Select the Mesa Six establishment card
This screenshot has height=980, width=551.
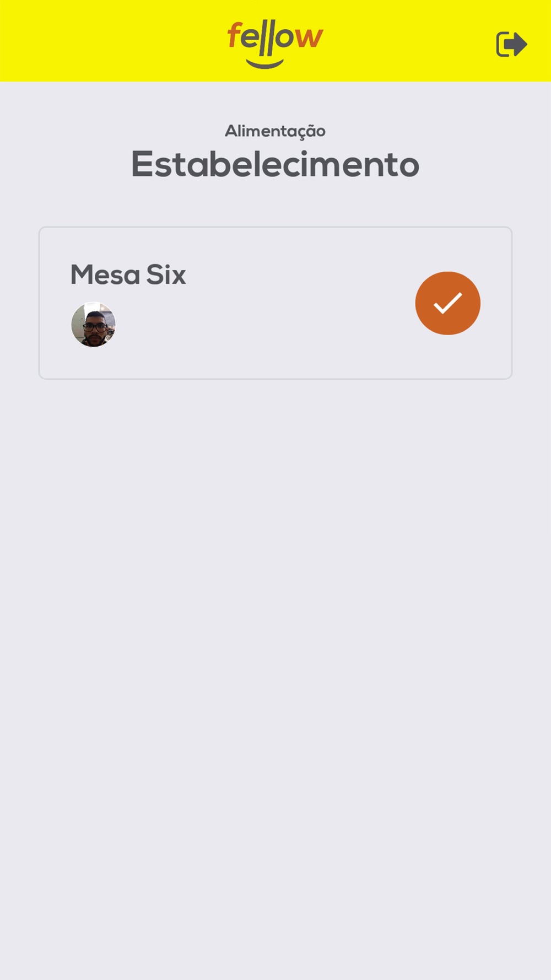[275, 303]
